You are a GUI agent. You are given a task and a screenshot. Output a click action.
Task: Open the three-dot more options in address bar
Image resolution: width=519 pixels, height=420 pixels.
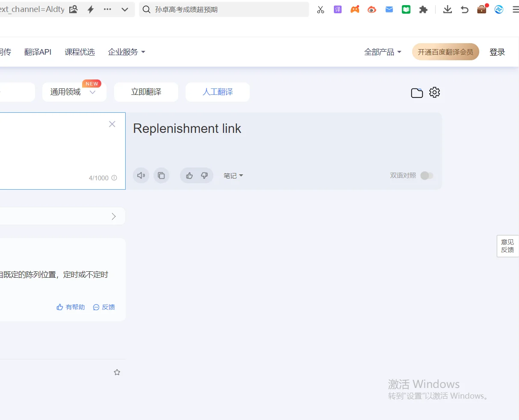point(108,9)
